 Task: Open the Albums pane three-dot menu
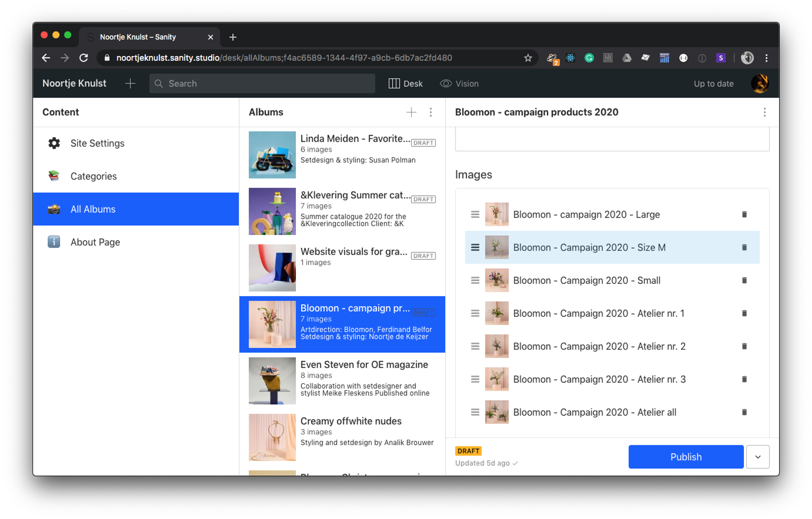[x=431, y=112]
